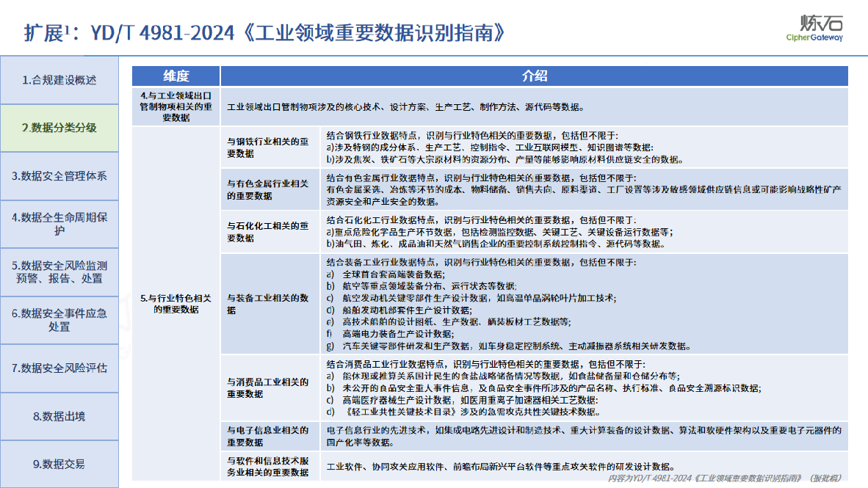
Task: Select 6.数据安全事件应急处置 sidebar item
Action: pyautogui.click(x=59, y=320)
